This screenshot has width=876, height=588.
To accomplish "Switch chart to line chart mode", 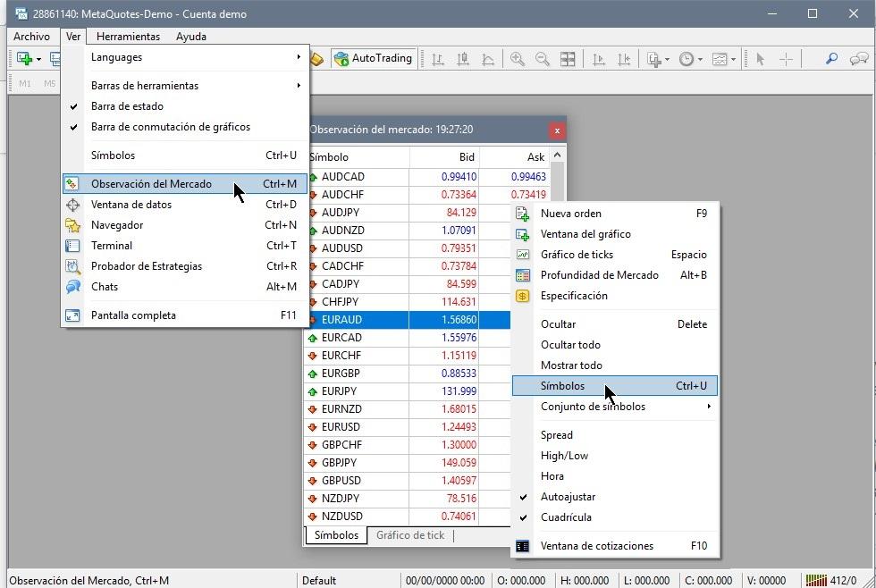I will click(488, 59).
